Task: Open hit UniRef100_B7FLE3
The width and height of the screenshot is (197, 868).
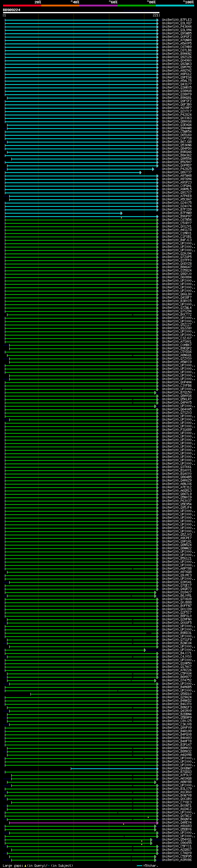Action: pos(177,20)
